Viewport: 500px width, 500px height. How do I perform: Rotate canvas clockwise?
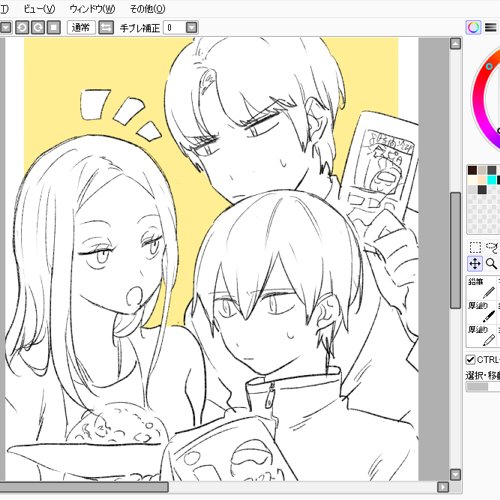(x=38, y=28)
